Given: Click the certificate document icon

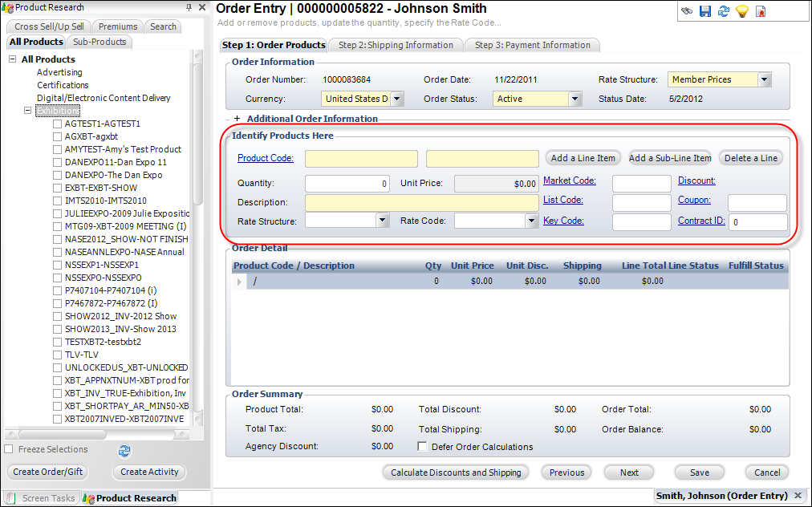Looking at the screenshot, I should (760, 11).
